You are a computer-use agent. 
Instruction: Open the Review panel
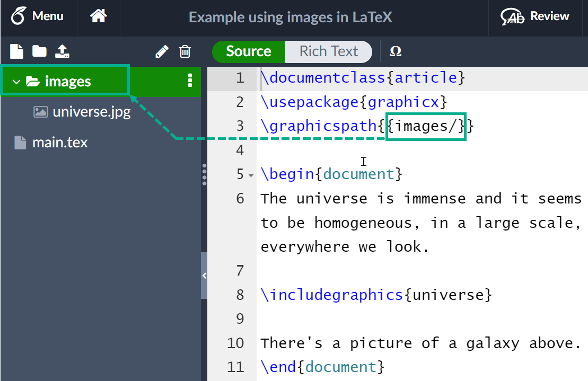(x=535, y=17)
